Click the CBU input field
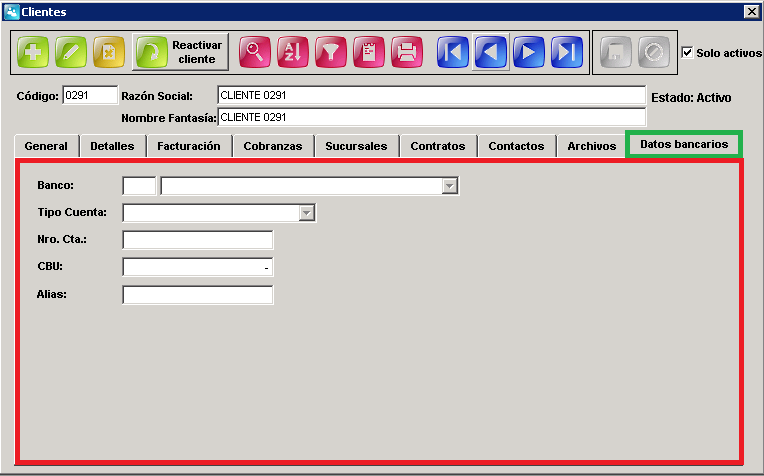 (x=198, y=267)
